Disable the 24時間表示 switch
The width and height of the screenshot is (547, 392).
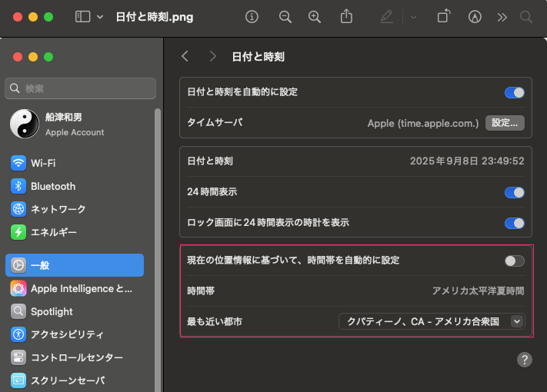(x=514, y=192)
